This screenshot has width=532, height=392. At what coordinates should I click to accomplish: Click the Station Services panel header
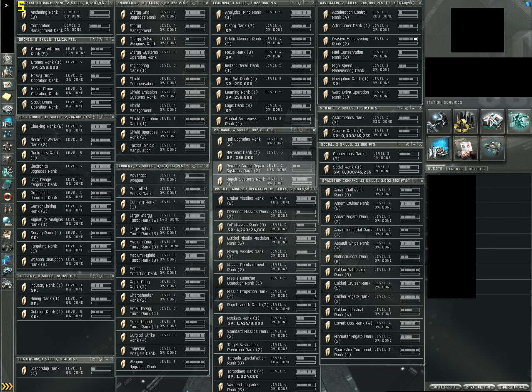coord(478,102)
